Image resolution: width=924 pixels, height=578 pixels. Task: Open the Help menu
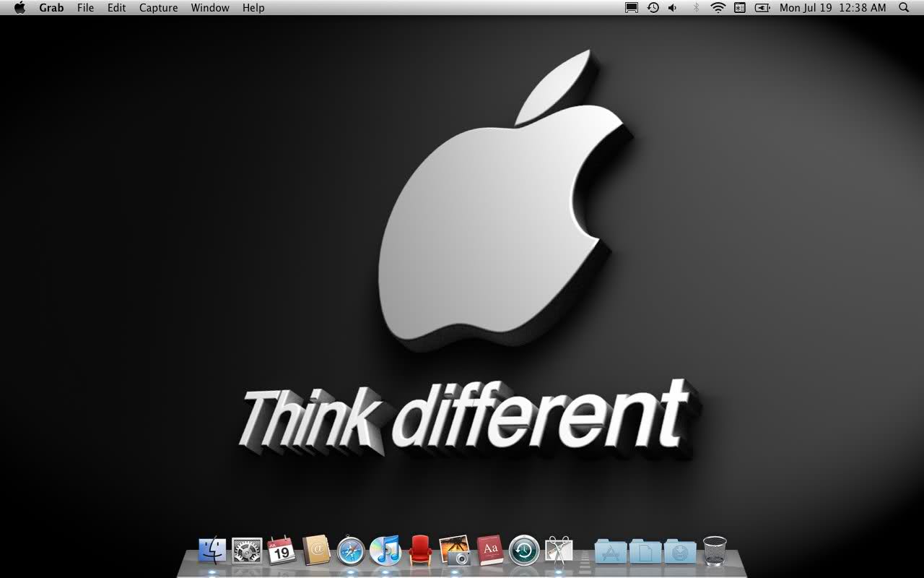point(253,8)
